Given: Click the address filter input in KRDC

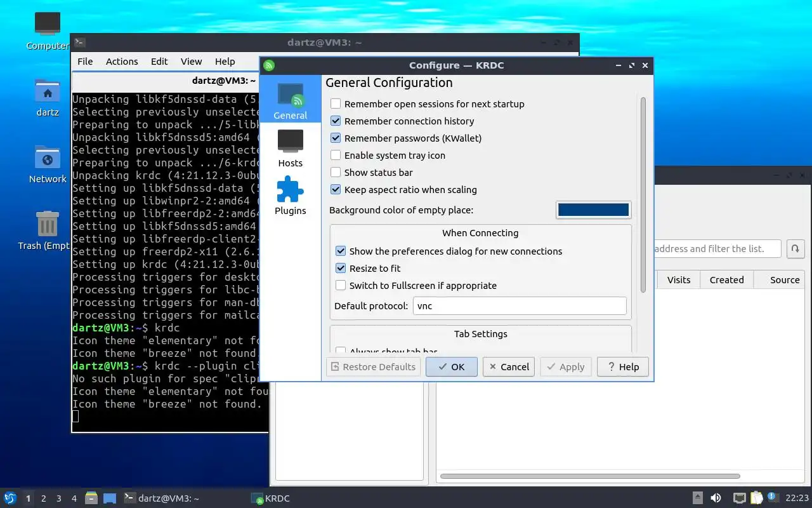Looking at the screenshot, I should (717, 249).
